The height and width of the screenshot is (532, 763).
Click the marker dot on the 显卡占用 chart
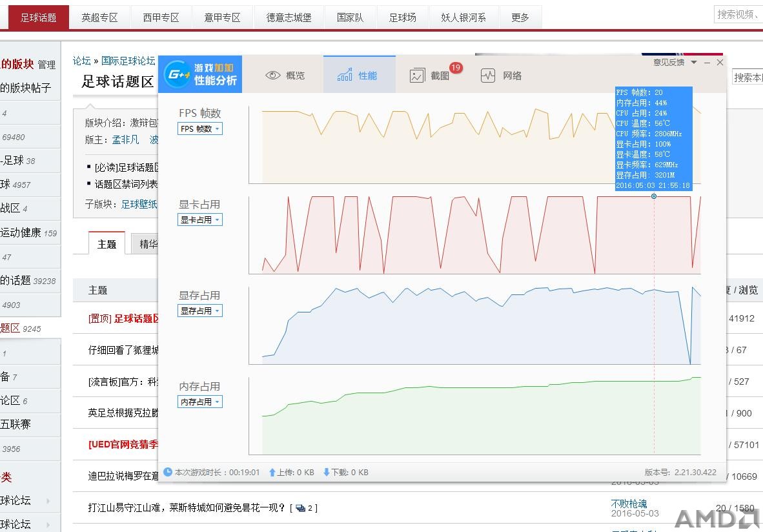pos(654,196)
